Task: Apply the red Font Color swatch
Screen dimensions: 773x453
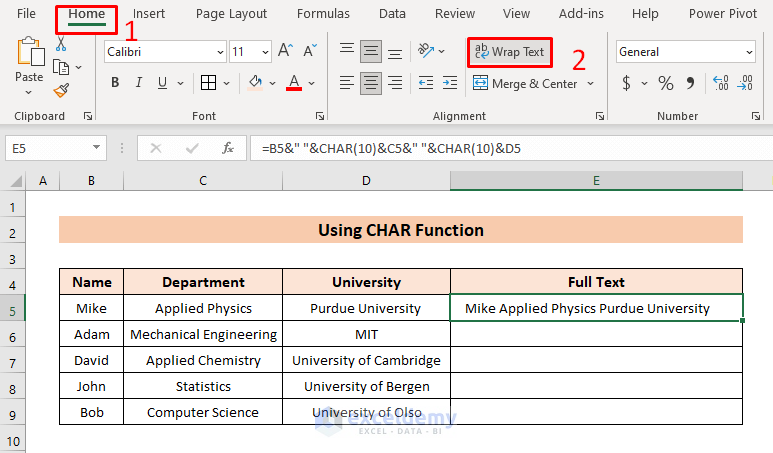Action: (294, 83)
